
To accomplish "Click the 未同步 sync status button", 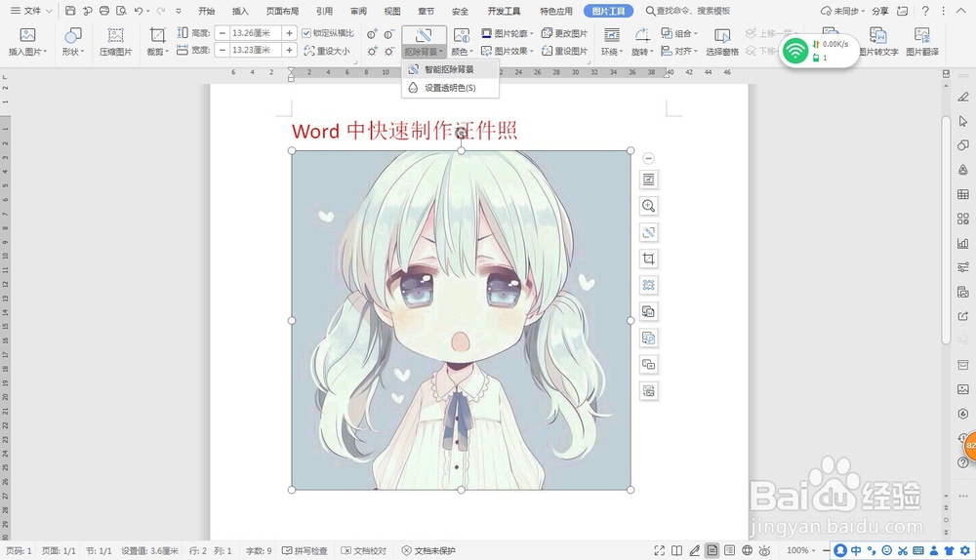I will 843,11.
